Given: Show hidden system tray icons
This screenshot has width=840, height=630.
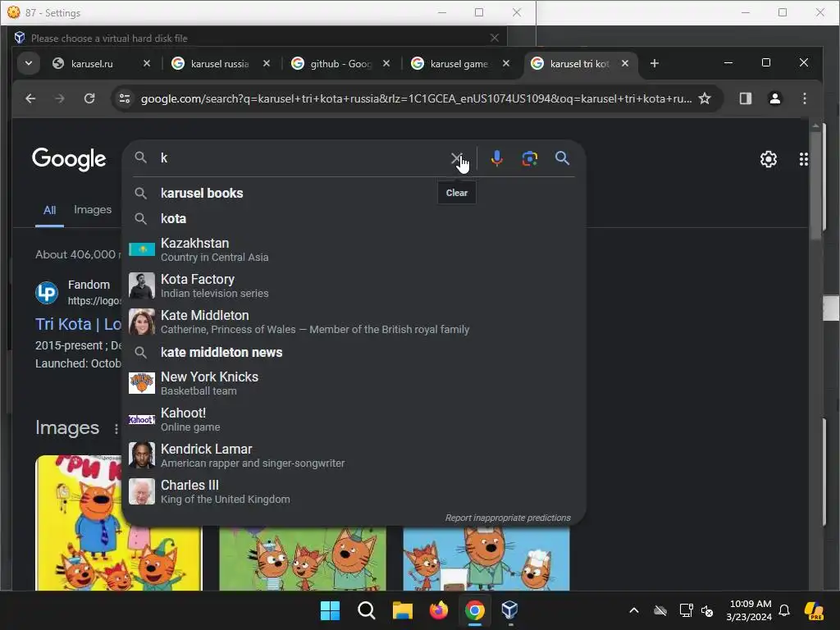Looking at the screenshot, I should [634, 610].
